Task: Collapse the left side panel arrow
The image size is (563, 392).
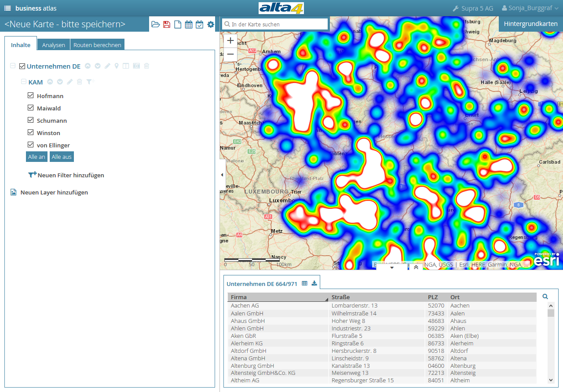Action: [x=222, y=175]
